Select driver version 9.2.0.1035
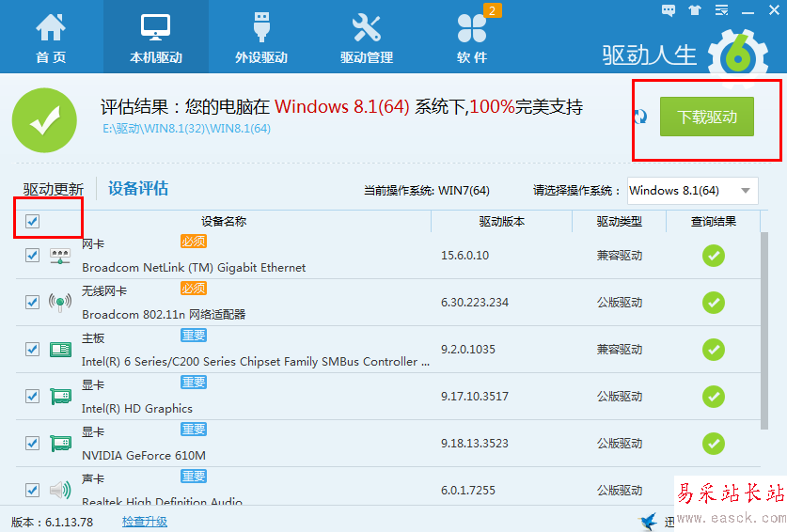This screenshot has width=787, height=532. (468, 350)
